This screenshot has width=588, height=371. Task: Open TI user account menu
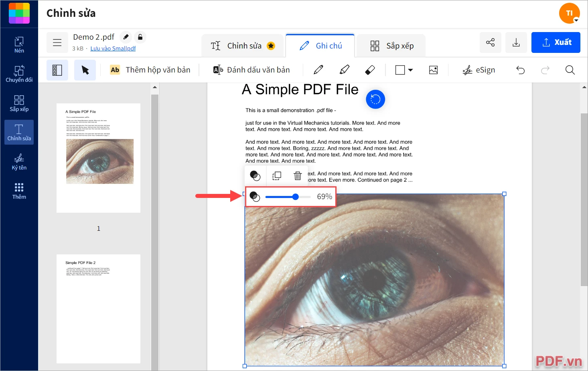tap(570, 13)
